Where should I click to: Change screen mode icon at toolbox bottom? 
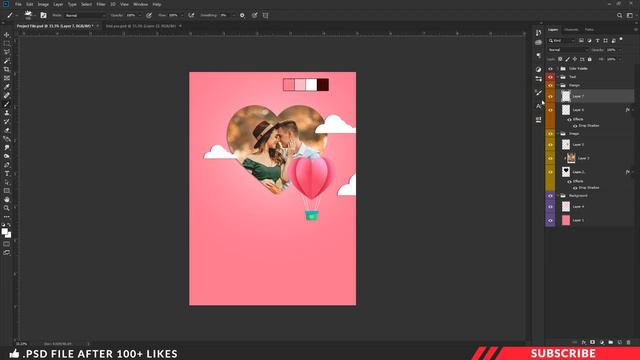click(x=7, y=253)
